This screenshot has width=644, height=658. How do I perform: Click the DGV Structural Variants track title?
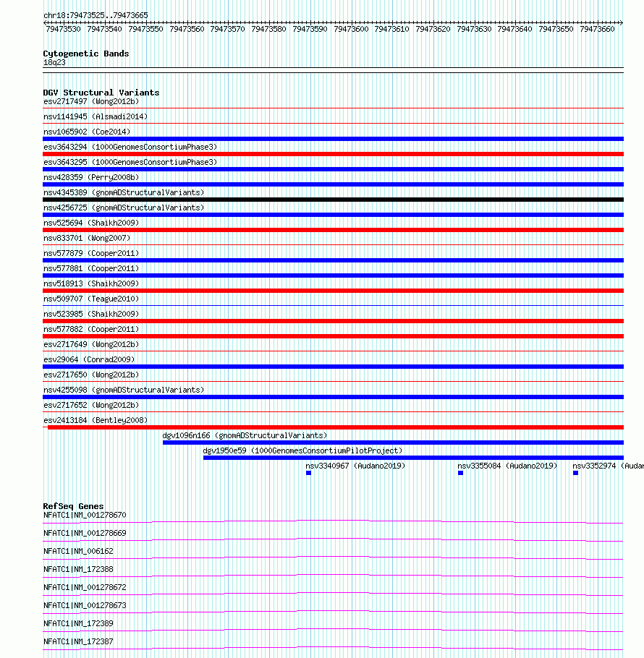coord(101,93)
